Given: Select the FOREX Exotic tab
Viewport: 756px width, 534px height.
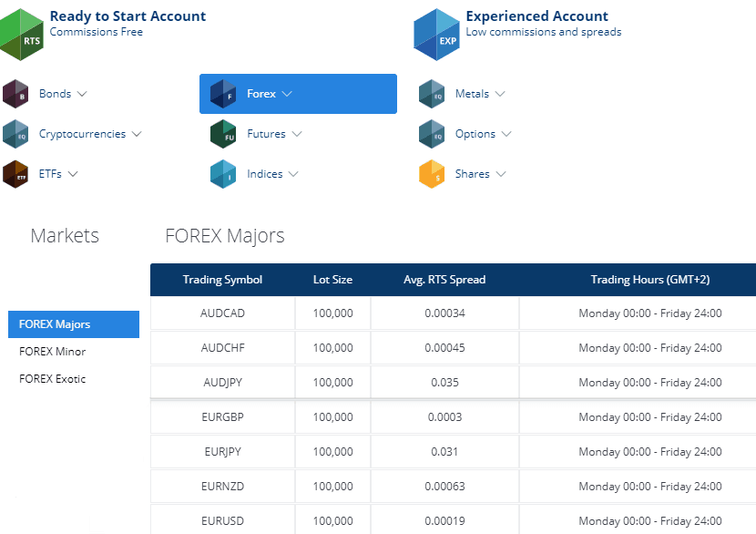Looking at the screenshot, I should pyautogui.click(x=54, y=378).
